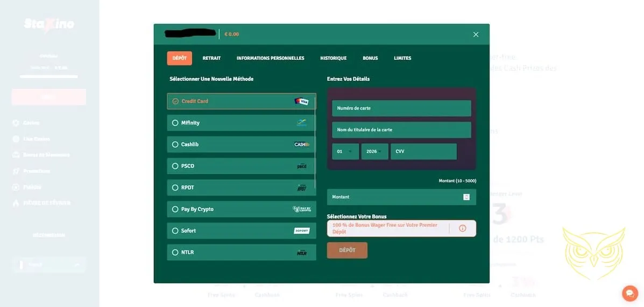The height and width of the screenshot is (307, 644).
Task: Click the Promotions sidebar icon
Action: coord(16,171)
